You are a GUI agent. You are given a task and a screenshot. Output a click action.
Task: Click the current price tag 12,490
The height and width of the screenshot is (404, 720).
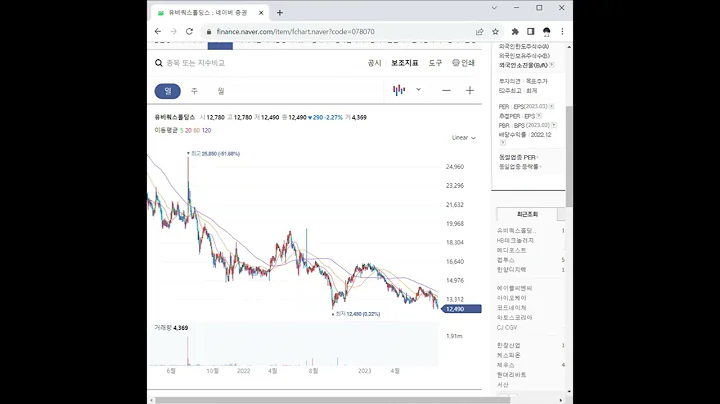462,309
